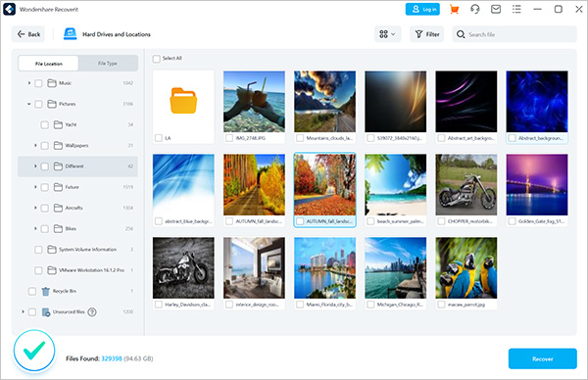Click the Aircrafts folder icon
Viewport: 588px width, 380px height.
point(58,208)
